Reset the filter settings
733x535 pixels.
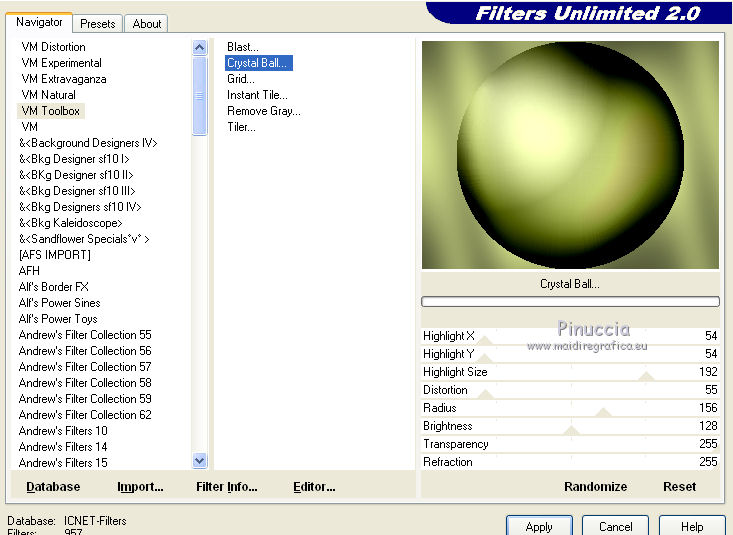[679, 487]
